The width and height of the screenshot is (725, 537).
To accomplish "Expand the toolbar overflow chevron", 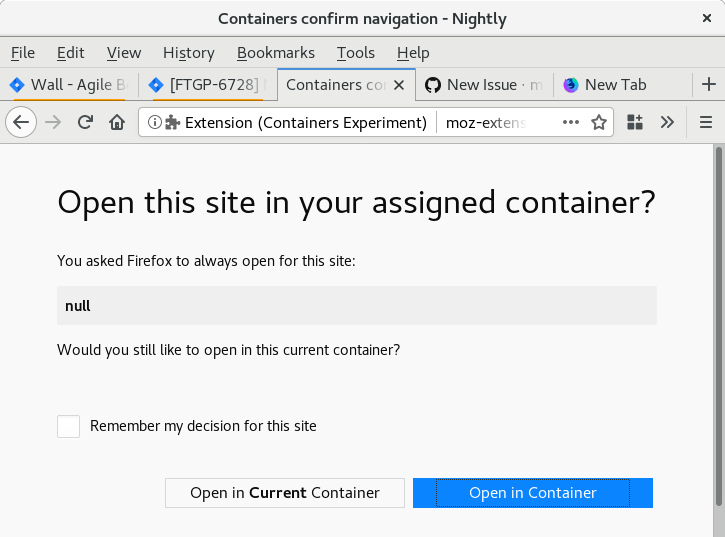I will 667,122.
